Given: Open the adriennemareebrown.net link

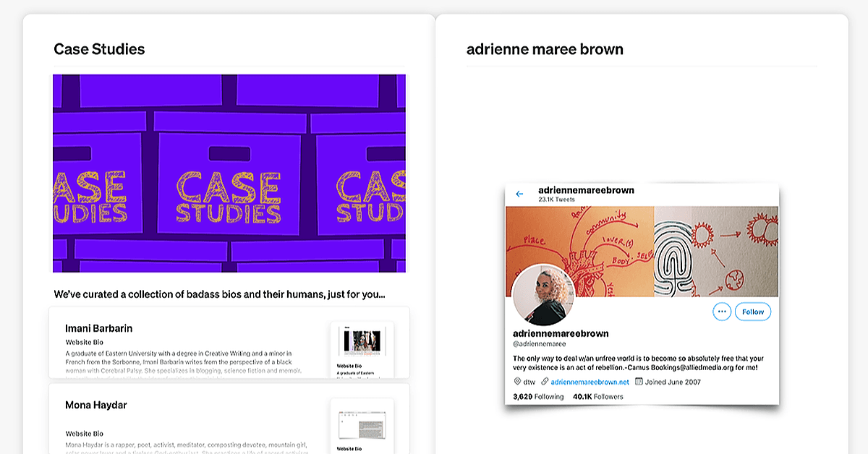Looking at the screenshot, I should 590,382.
